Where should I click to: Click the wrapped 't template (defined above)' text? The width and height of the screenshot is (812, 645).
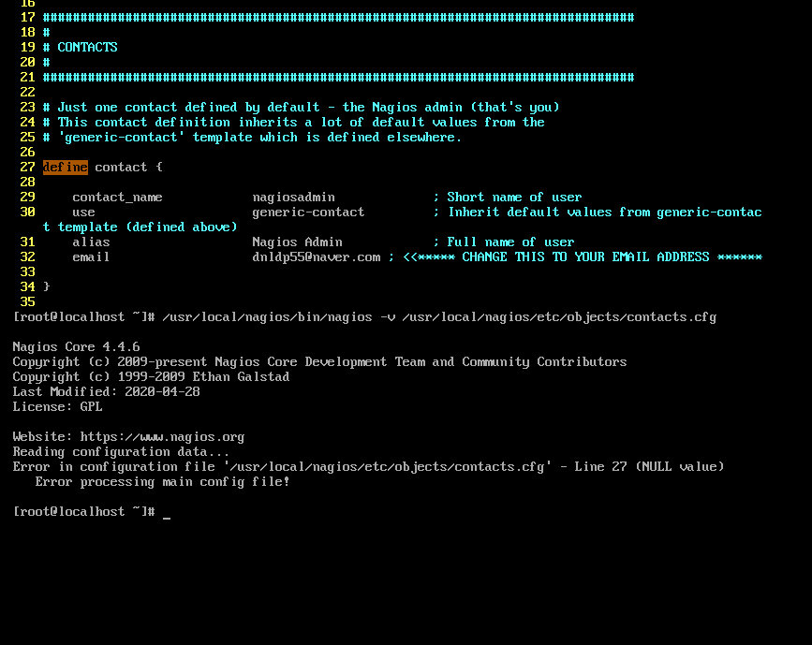pyautogui.click(x=140, y=227)
